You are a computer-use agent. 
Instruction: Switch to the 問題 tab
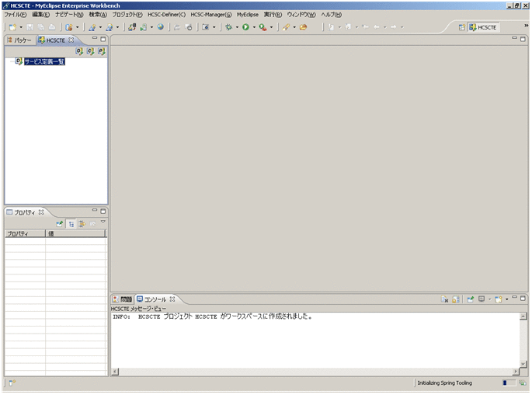[123, 299]
